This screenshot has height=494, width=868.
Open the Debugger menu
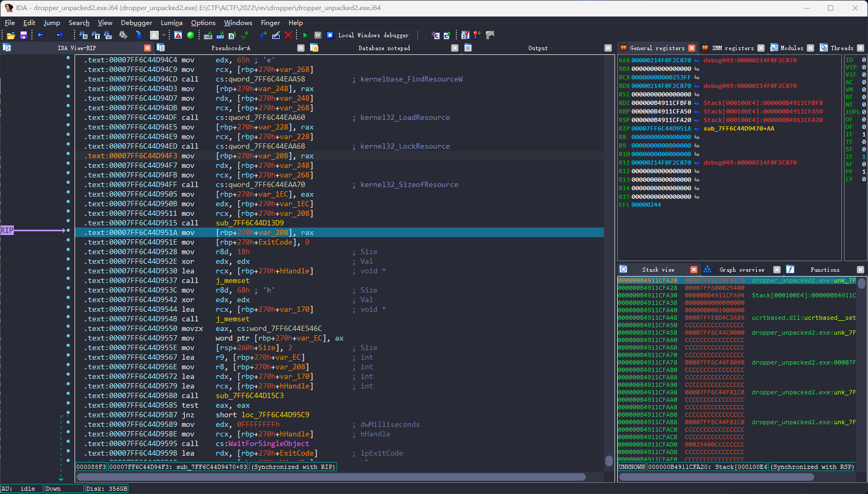click(136, 23)
